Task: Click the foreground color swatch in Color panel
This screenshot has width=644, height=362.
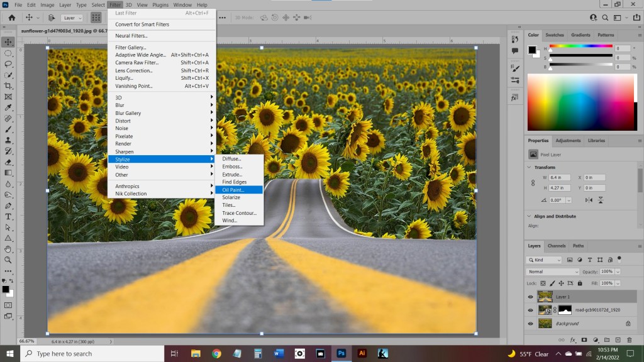Action: (x=531, y=49)
